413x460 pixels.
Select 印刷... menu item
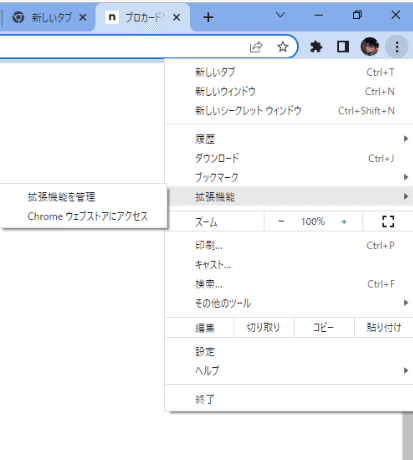click(x=289, y=246)
